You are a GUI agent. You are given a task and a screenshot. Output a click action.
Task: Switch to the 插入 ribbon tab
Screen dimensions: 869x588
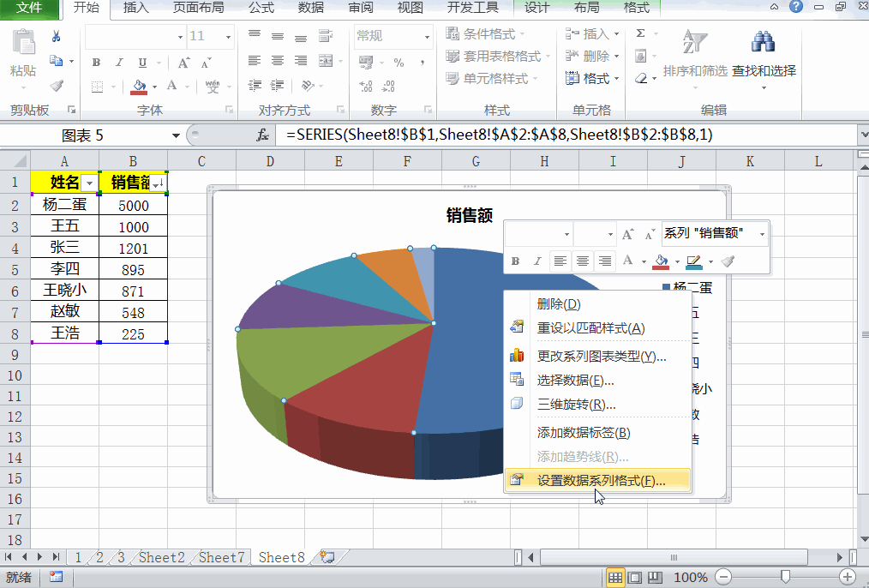pyautogui.click(x=134, y=9)
